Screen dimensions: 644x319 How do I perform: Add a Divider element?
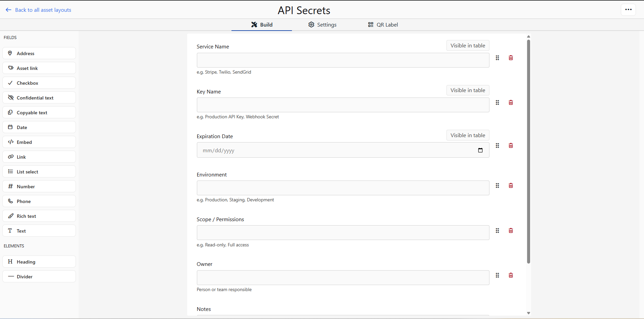tap(39, 276)
